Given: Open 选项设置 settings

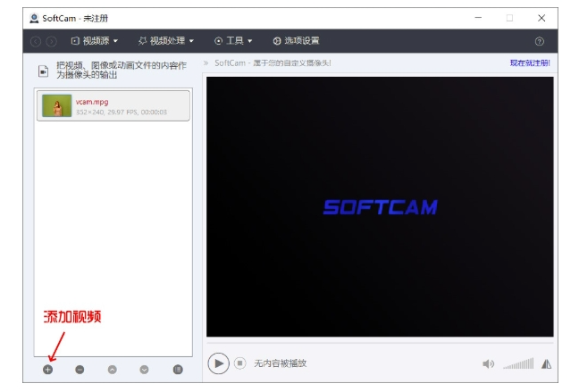Looking at the screenshot, I should coord(296,41).
